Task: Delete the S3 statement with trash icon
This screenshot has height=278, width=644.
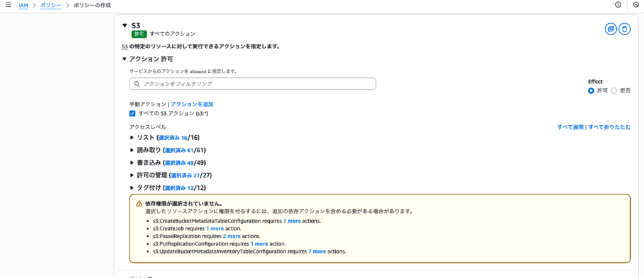Action: [x=625, y=29]
